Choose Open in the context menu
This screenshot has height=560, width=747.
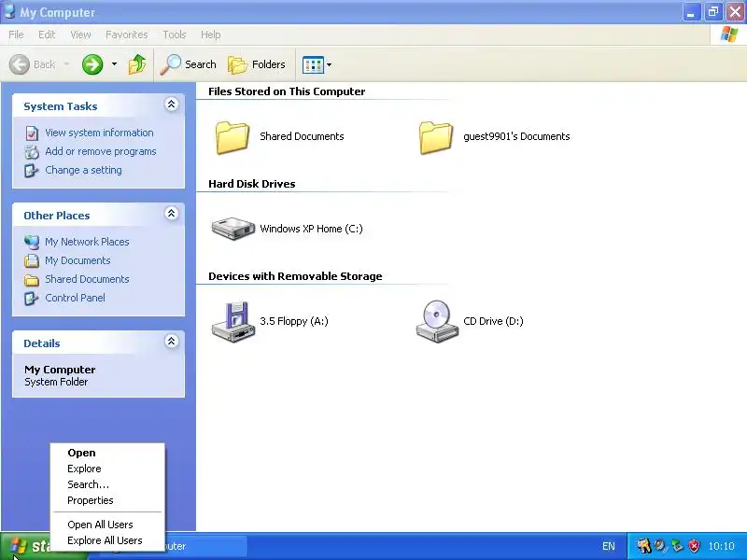tap(107, 453)
